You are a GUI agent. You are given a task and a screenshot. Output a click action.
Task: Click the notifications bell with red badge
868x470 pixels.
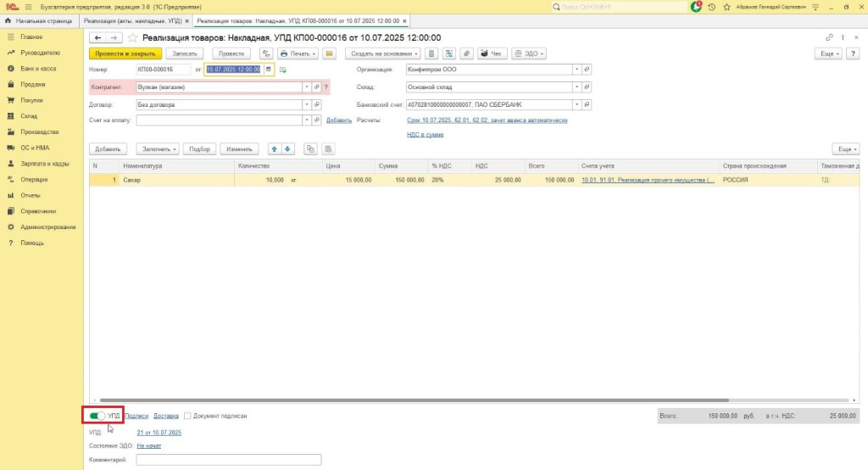(x=696, y=7)
